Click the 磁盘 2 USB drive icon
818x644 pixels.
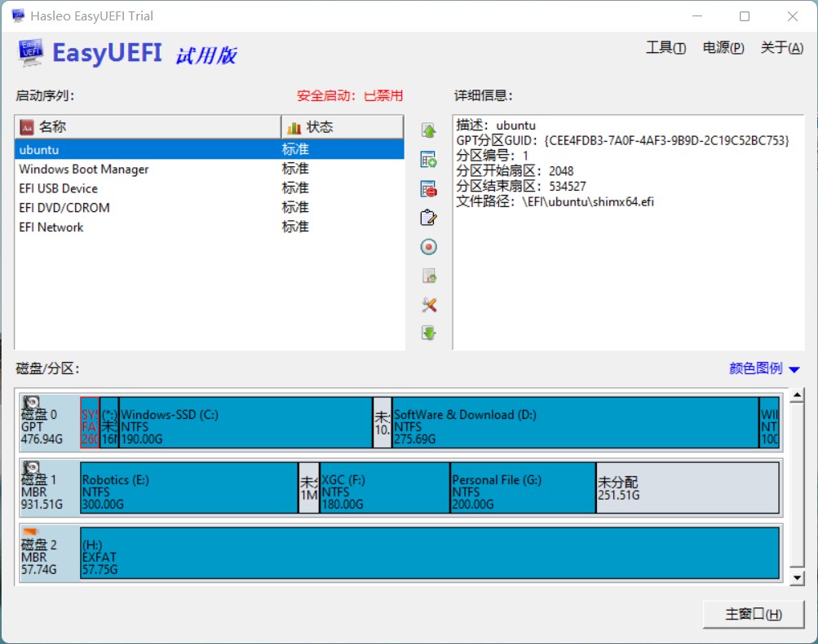(x=30, y=532)
